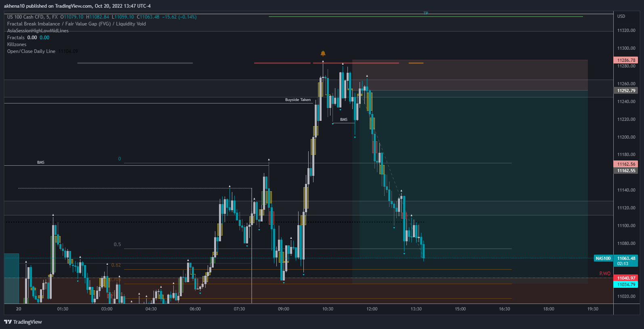Screen dimensions: 644x329
Task: Click the 11300.00 price axis label
Action: [x=626, y=49]
